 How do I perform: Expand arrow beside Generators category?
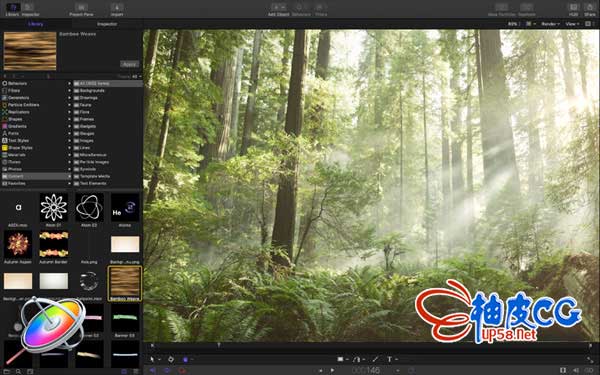tap(69, 98)
